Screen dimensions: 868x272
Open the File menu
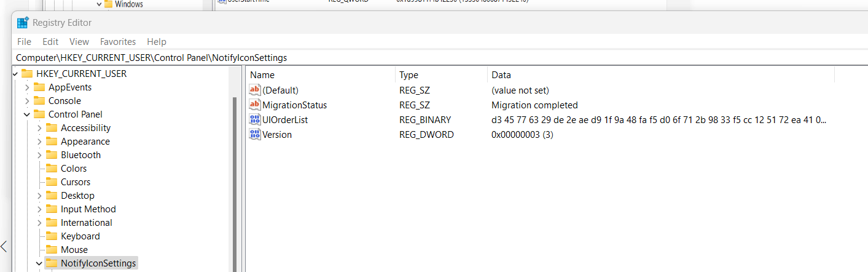click(x=24, y=42)
